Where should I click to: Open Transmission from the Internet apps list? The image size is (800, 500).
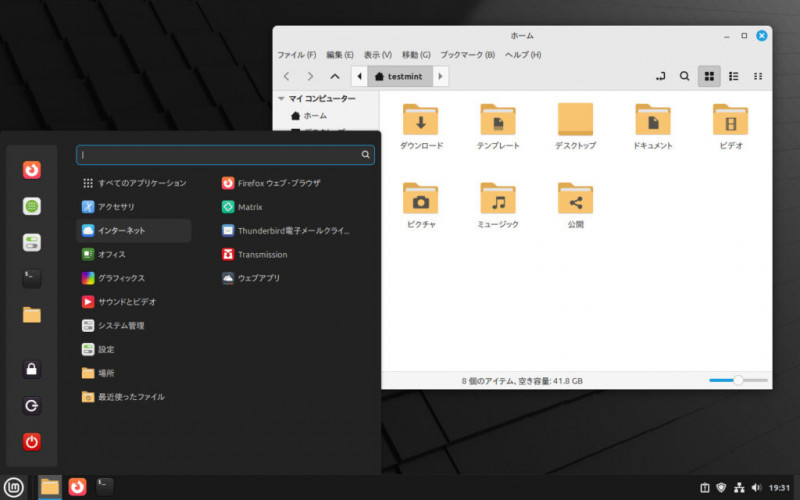262,254
